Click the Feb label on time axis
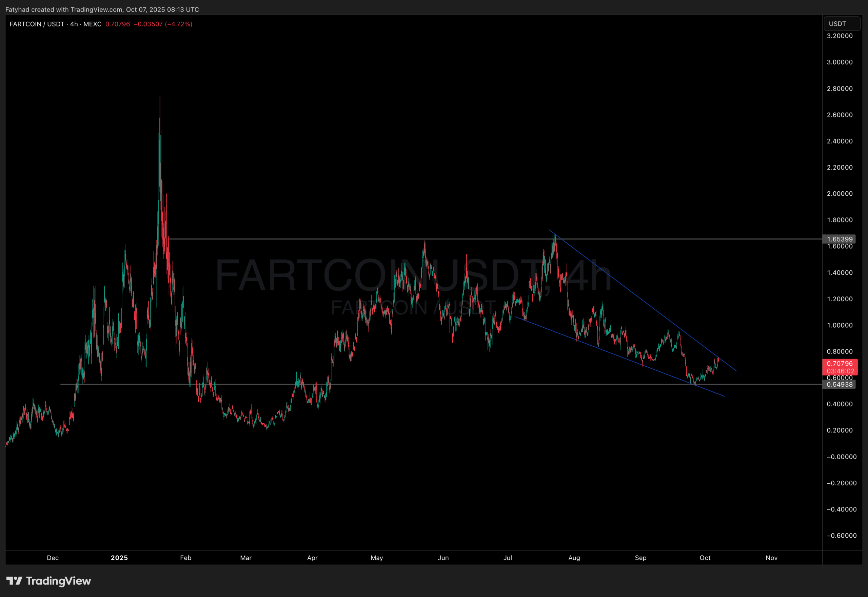This screenshot has height=597, width=868. pos(185,558)
